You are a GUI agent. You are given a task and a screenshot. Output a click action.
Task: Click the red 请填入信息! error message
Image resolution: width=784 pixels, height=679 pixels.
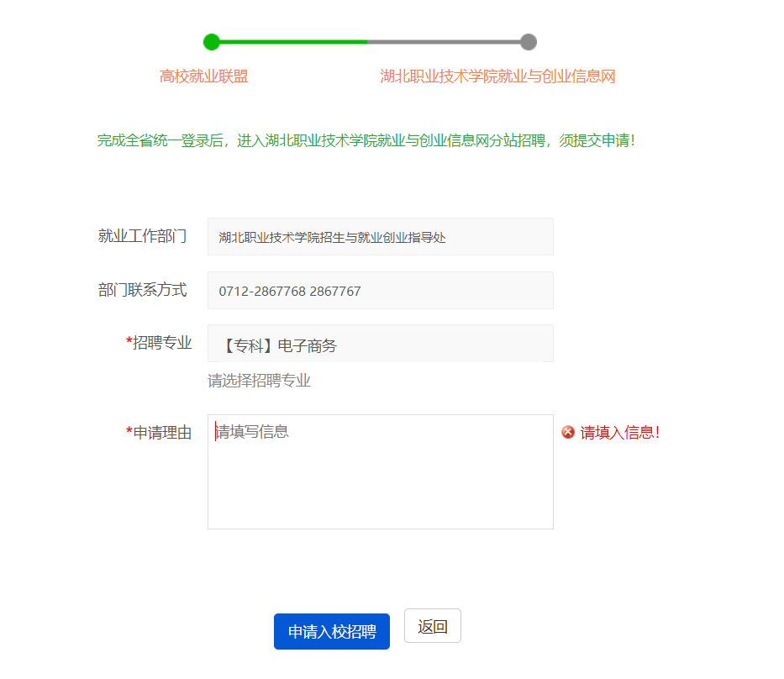pyautogui.click(x=620, y=433)
